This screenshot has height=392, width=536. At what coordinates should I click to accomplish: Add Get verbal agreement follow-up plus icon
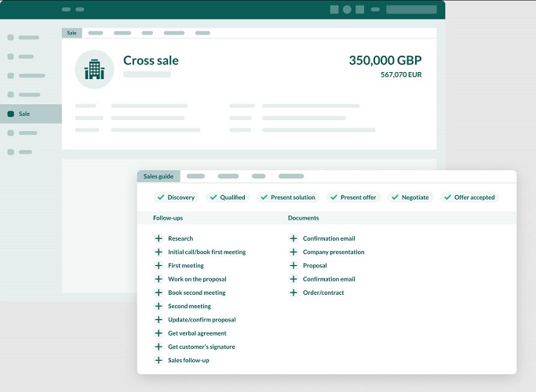[159, 333]
